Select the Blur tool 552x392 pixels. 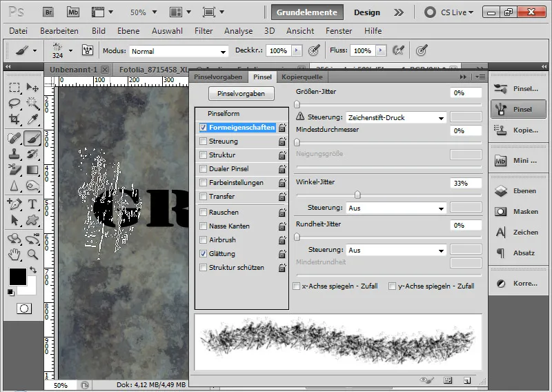[14, 186]
